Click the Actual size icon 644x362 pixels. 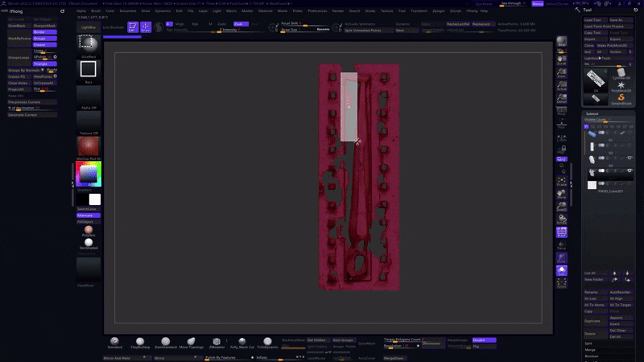pyautogui.click(x=561, y=86)
